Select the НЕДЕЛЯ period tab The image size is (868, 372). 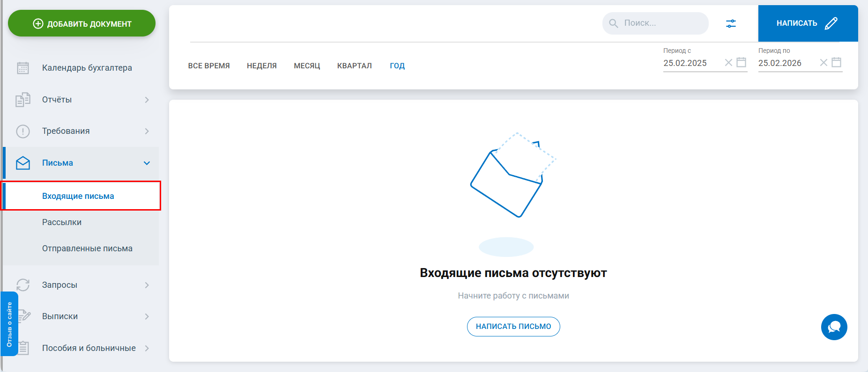[x=261, y=66]
